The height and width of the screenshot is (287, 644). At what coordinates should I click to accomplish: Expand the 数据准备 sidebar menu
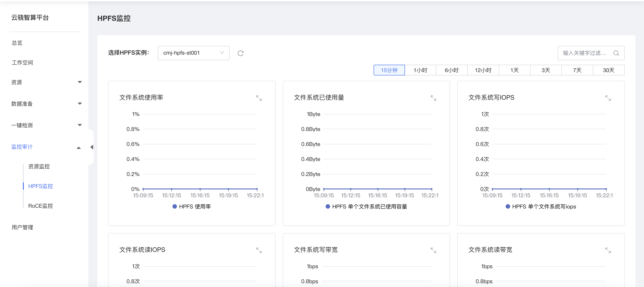click(46, 104)
